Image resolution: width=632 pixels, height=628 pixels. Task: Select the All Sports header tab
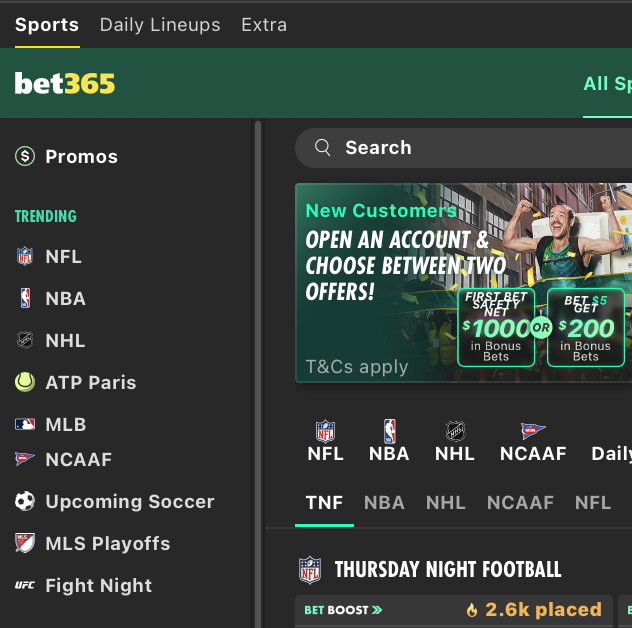coord(607,84)
